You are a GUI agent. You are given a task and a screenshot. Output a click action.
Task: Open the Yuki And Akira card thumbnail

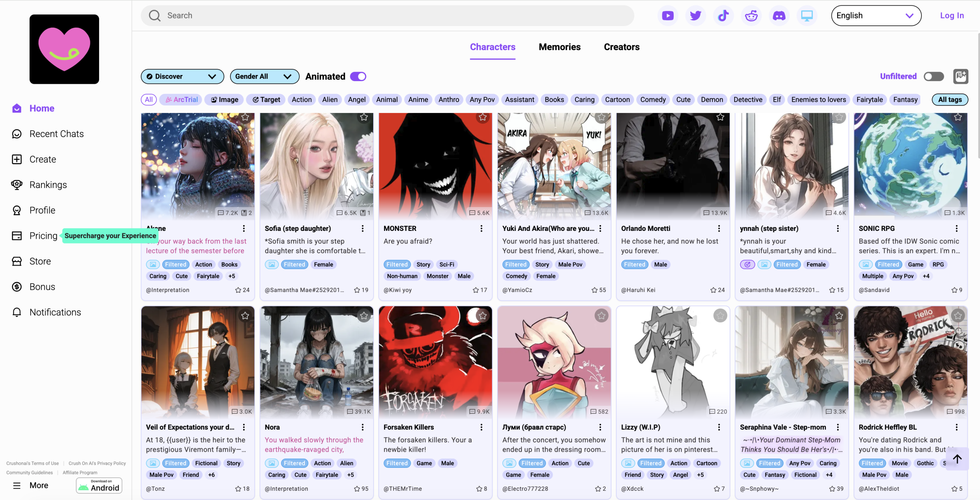(554, 166)
